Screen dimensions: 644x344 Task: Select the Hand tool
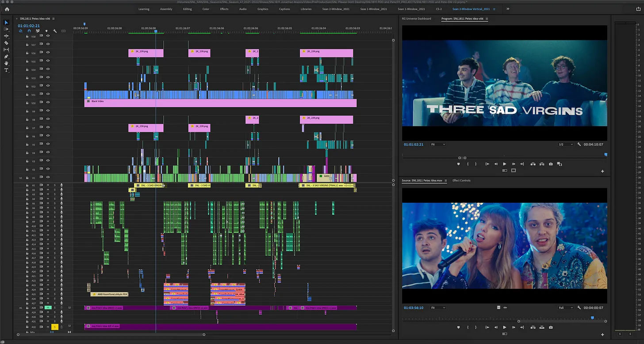click(6, 63)
